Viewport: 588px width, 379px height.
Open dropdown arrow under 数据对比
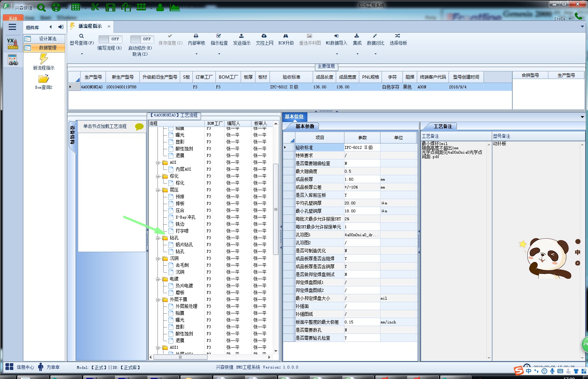click(375, 54)
